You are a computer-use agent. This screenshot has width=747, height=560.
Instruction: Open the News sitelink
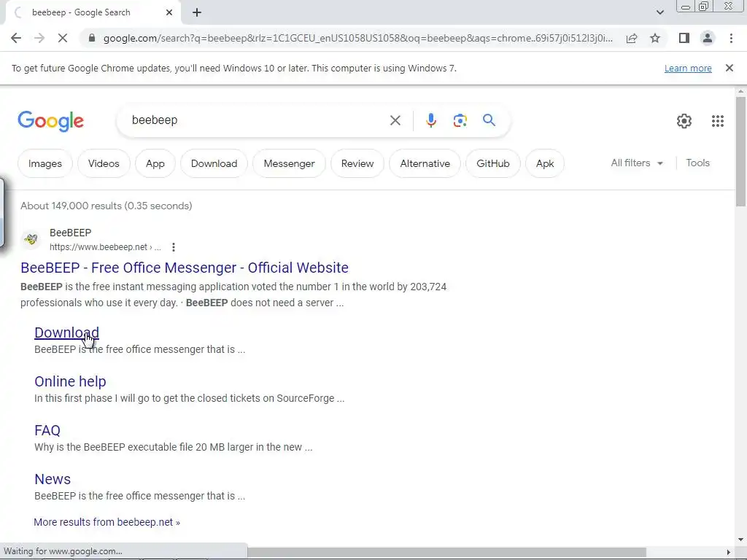click(x=53, y=479)
